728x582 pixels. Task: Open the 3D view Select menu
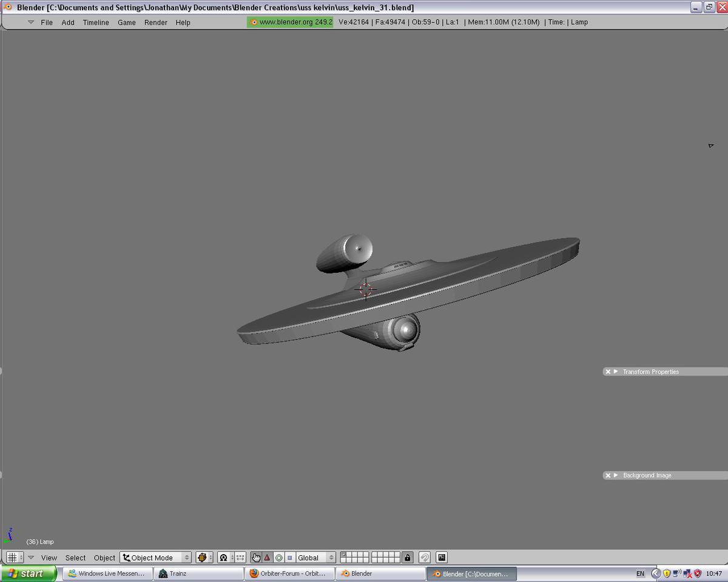(76, 558)
